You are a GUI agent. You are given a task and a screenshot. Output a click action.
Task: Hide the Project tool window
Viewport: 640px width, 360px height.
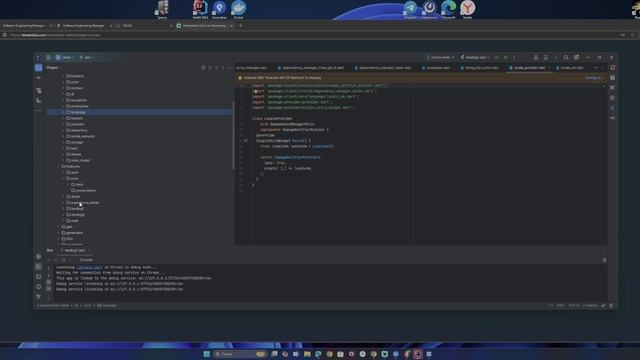click(230, 68)
